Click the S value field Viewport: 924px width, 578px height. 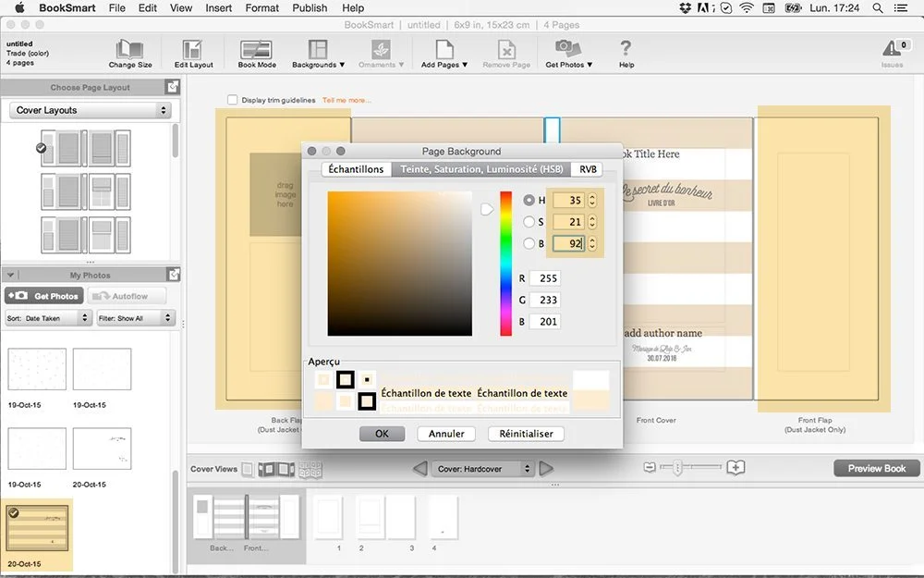point(568,222)
